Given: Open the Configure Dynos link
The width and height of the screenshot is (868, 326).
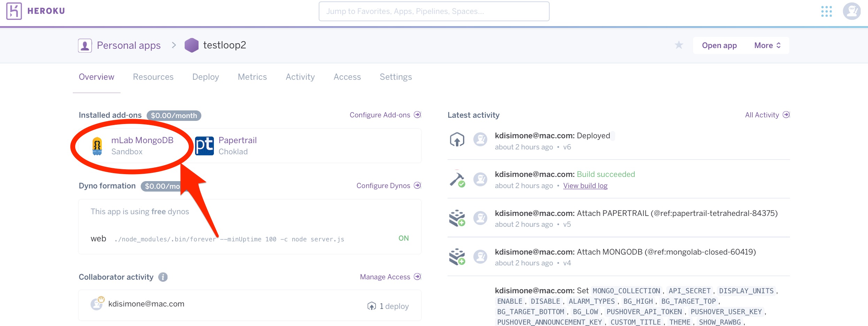Looking at the screenshot, I should (x=383, y=186).
